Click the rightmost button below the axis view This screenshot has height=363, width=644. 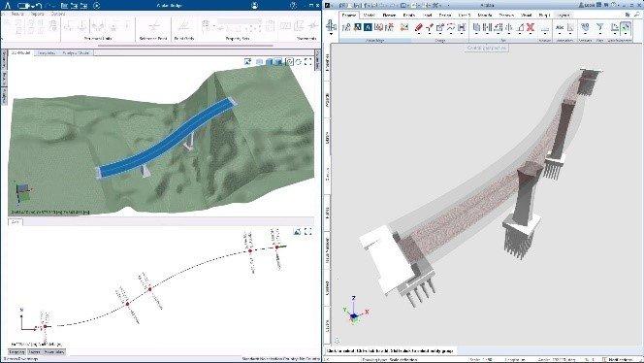[x=54, y=352]
